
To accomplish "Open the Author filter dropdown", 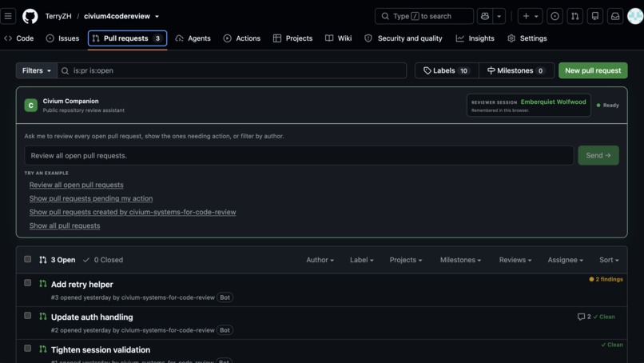I will (x=320, y=260).
